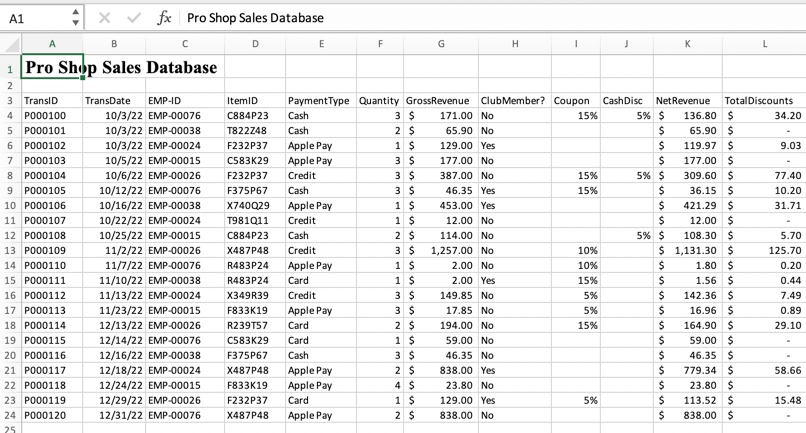806x433 pixels.
Task: Click the Quantity header cell
Action: click(x=380, y=101)
